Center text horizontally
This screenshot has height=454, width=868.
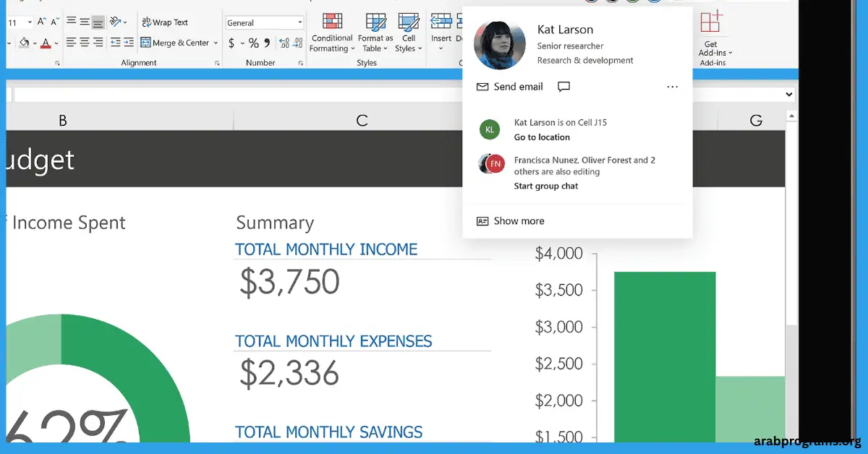pyautogui.click(x=85, y=43)
